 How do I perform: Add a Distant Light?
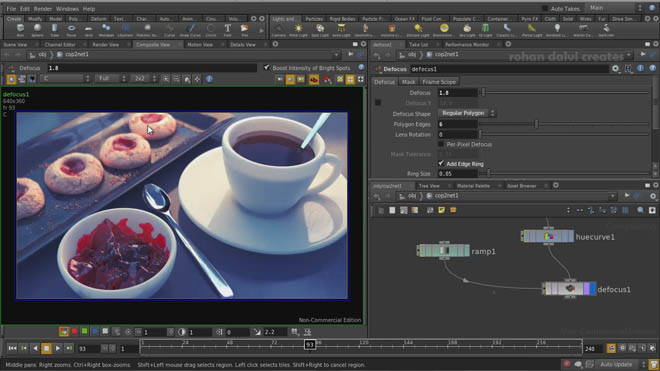[418, 30]
